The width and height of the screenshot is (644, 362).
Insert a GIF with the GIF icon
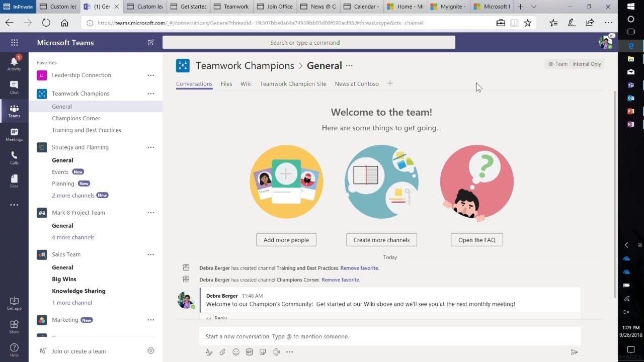coord(249,352)
